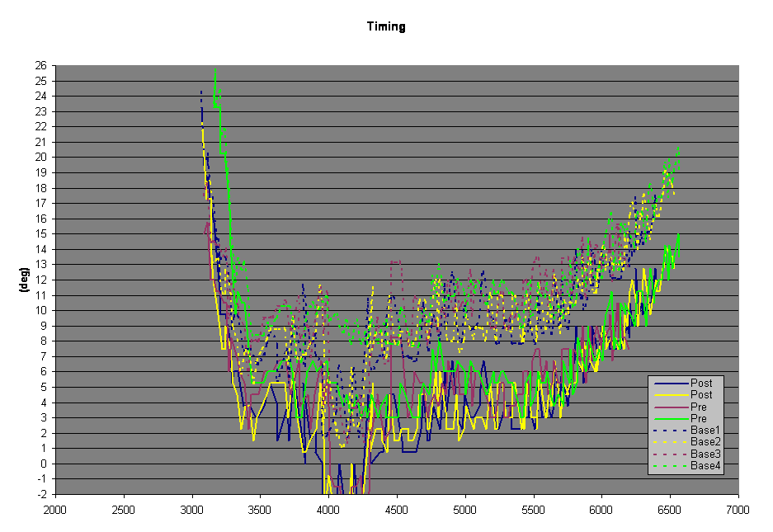Click x-axis label 4500
This screenshot has height=532, width=773.
click(396, 511)
